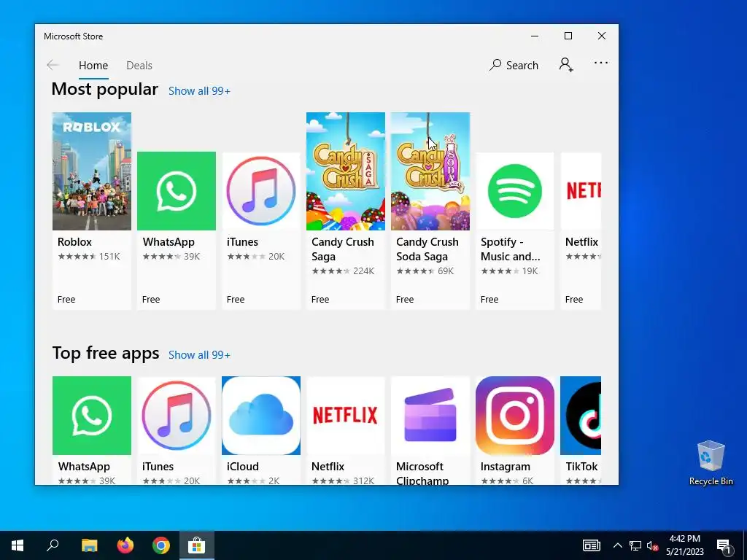747x560 pixels.
Task: Click the Microsoft Clipchamp name text
Action: 422,473
